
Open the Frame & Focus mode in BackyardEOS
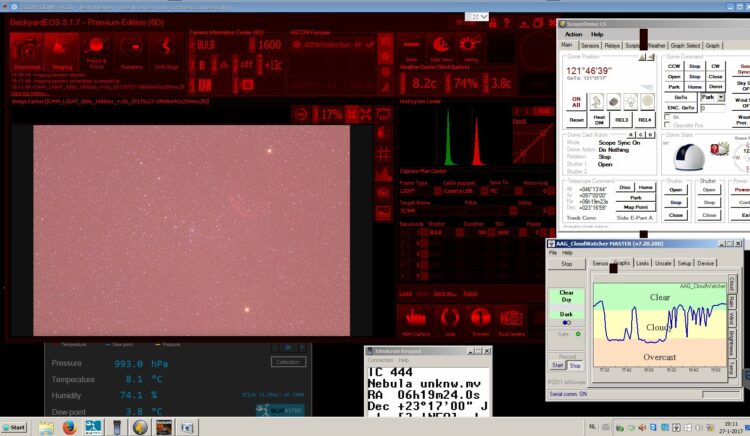[96, 51]
